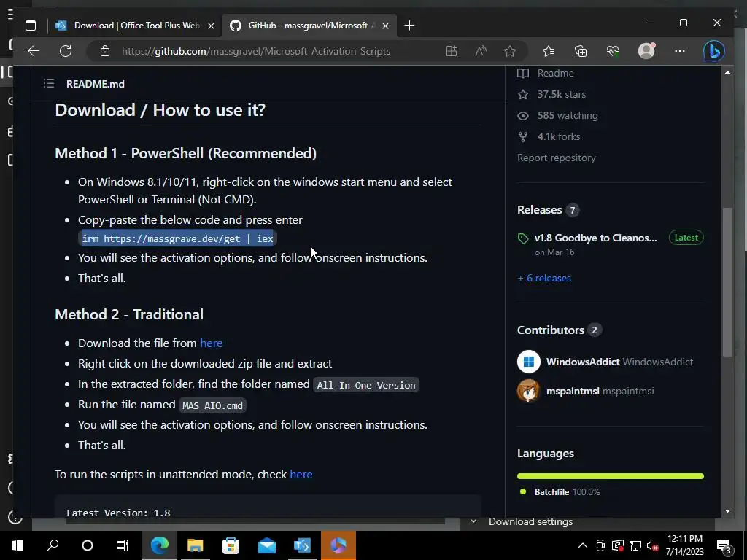This screenshot has height=560, width=747.
Task: Reload the page with the refresh icon
Action: (x=66, y=51)
